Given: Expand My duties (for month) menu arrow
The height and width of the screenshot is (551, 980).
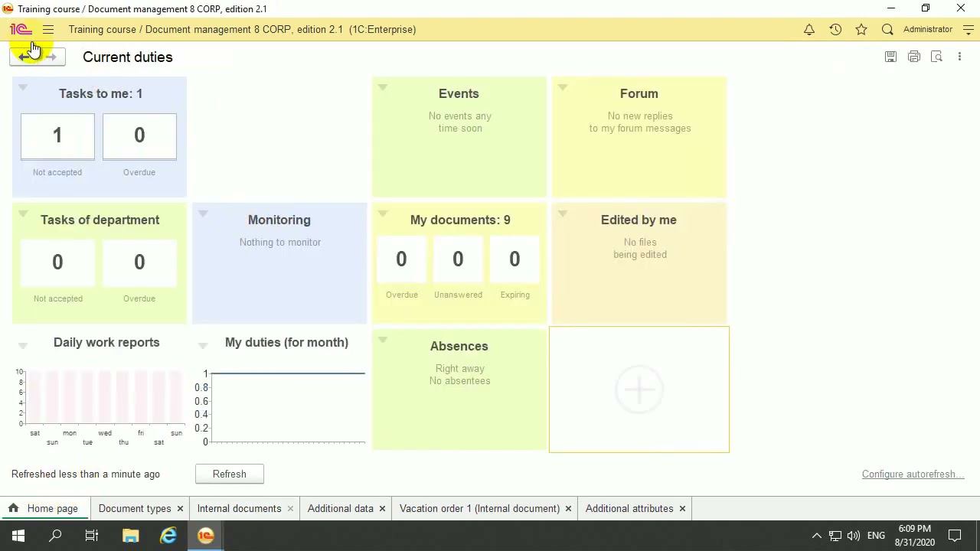Looking at the screenshot, I should click(203, 346).
